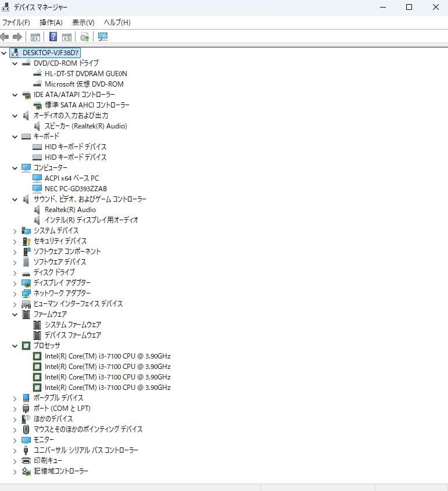The height and width of the screenshot is (491, 448).
Task: Select デバイス ファームウェア entry
Action: point(73,335)
